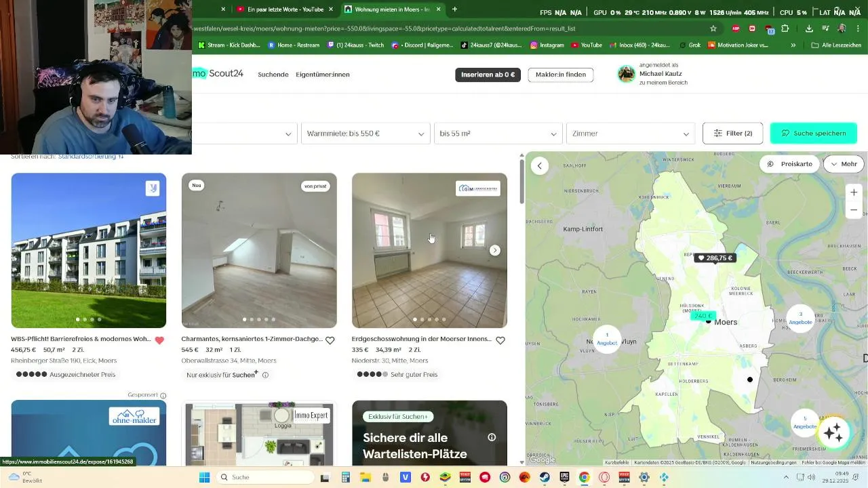The image size is (868, 488).
Task: Open info icon on Wartelisten-Plätze card
Action: 492,437
